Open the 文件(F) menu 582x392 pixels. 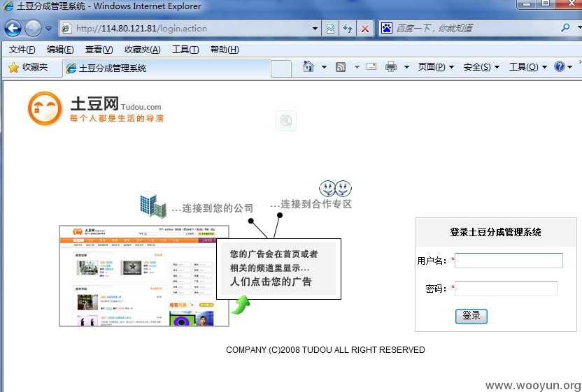[22, 50]
